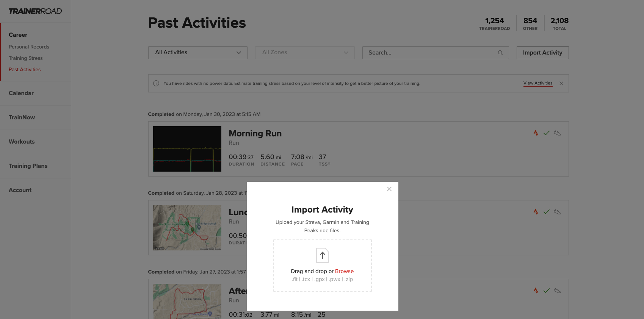Click shoe icon on Morning Run

click(557, 133)
